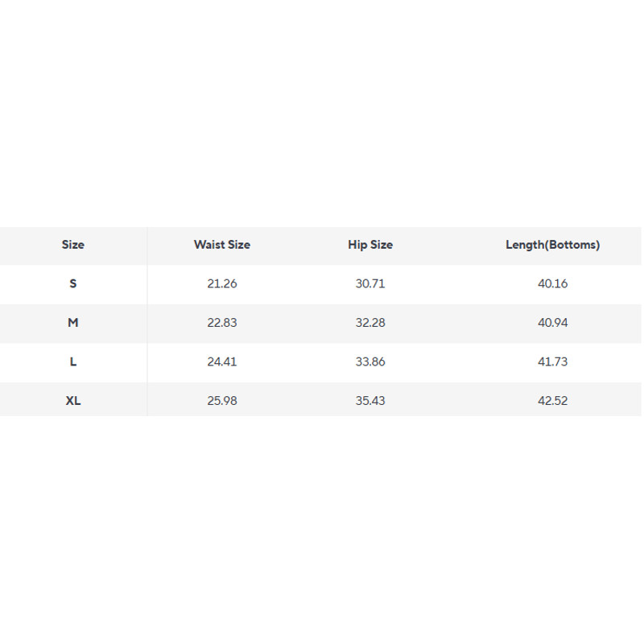644x644 pixels.
Task: Click waist value 24.41
Action: pyautogui.click(x=222, y=361)
